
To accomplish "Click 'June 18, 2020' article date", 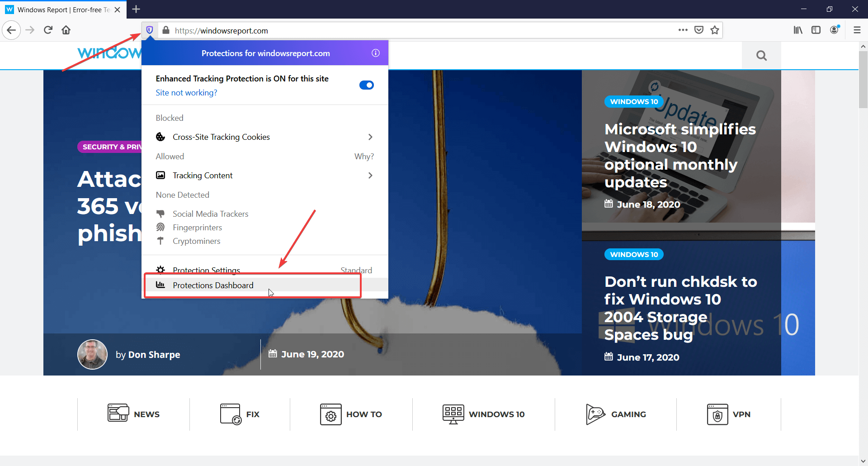I will 648,204.
